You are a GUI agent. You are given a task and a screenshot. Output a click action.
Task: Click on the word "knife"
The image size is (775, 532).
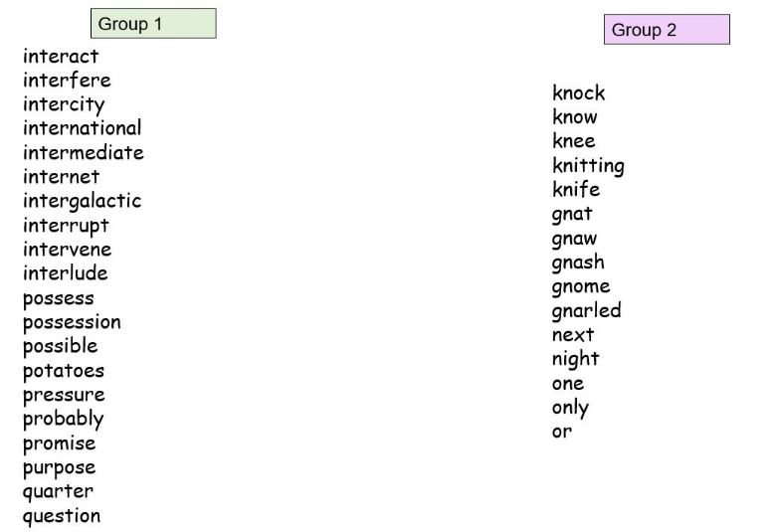point(576,190)
